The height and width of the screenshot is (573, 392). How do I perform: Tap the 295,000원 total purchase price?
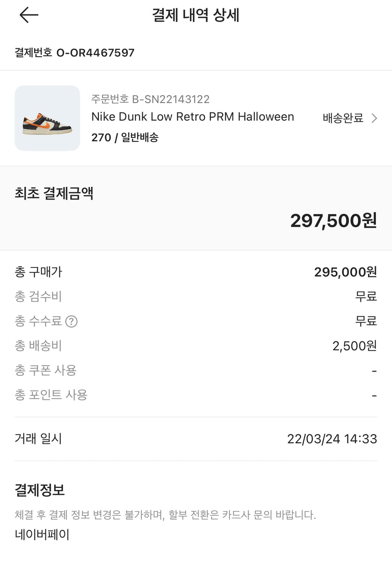345,272
